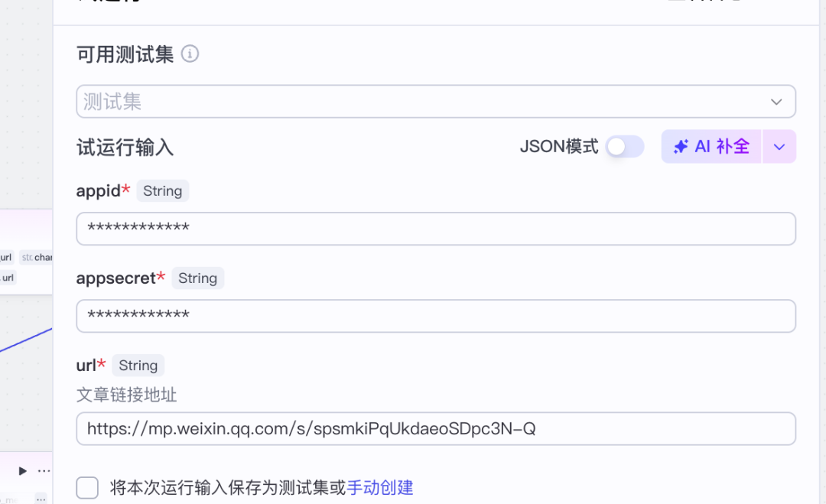The image size is (826, 504).
Task: Click the appid input field
Action: click(435, 229)
